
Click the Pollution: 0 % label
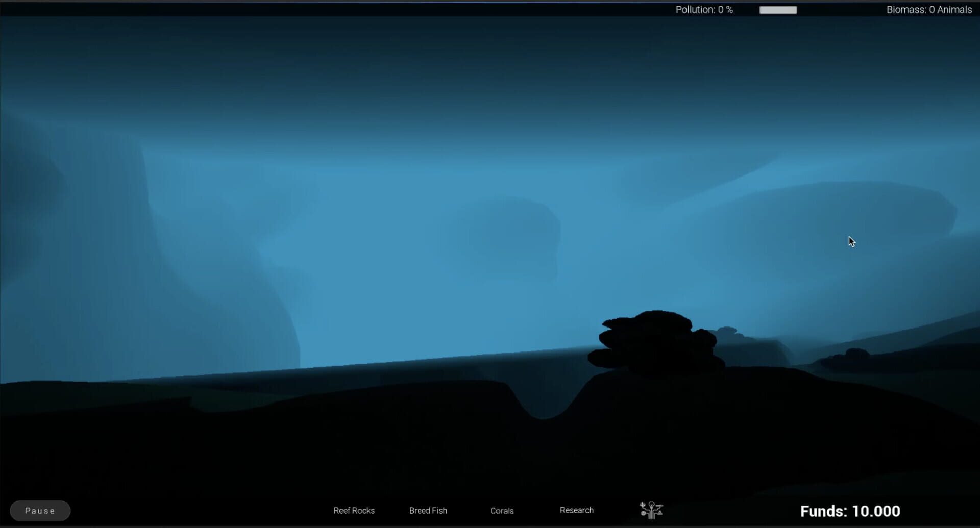704,9
